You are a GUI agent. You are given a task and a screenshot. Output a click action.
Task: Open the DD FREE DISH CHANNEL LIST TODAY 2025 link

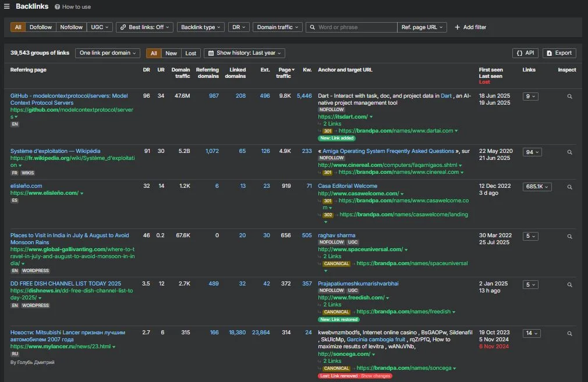point(66,284)
